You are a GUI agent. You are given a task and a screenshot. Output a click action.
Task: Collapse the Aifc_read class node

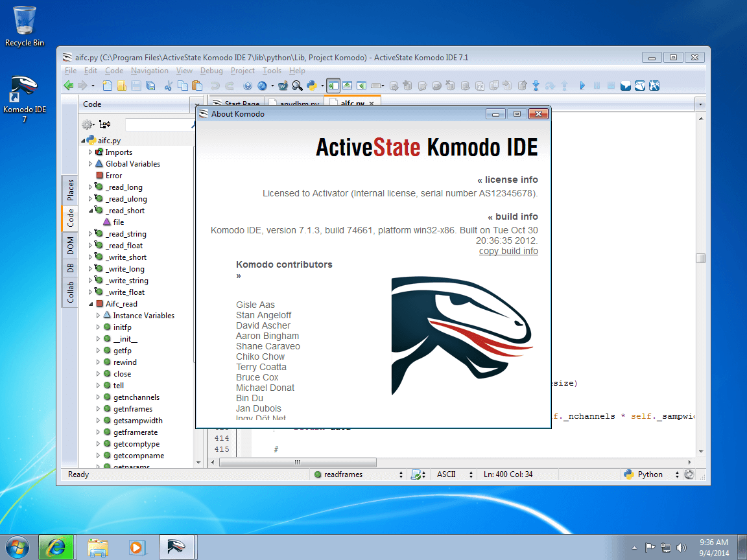(x=91, y=304)
